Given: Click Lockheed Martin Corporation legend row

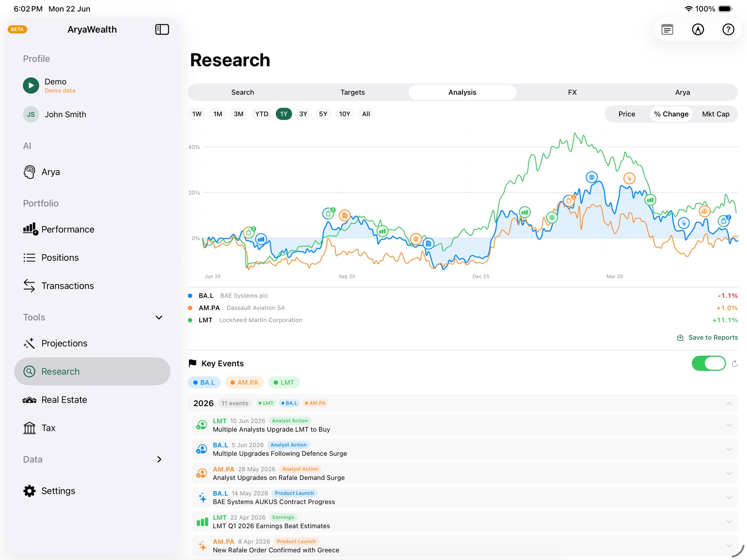Looking at the screenshot, I should (463, 320).
